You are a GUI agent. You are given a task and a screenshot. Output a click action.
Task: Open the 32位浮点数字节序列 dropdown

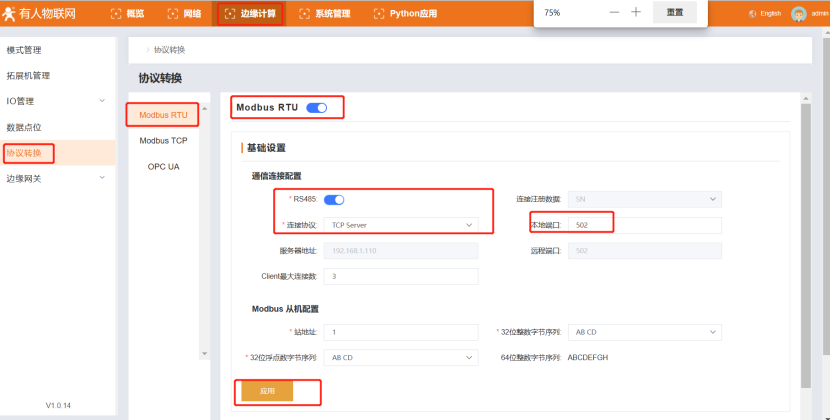point(401,357)
